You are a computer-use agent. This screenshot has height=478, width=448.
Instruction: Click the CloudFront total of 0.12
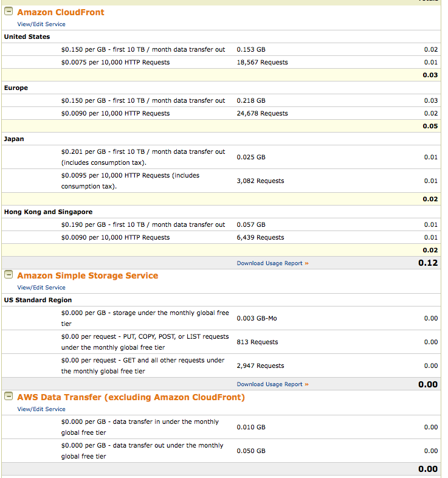tap(428, 263)
